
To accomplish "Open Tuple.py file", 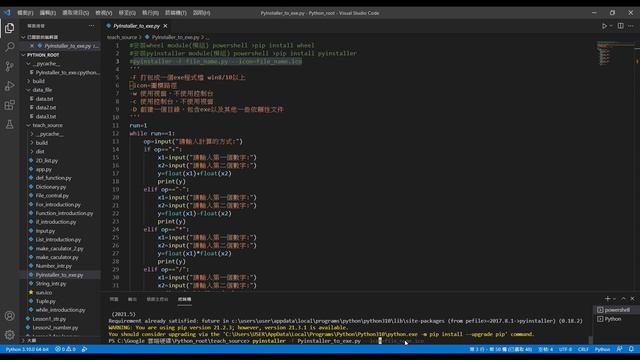I will click(45, 301).
